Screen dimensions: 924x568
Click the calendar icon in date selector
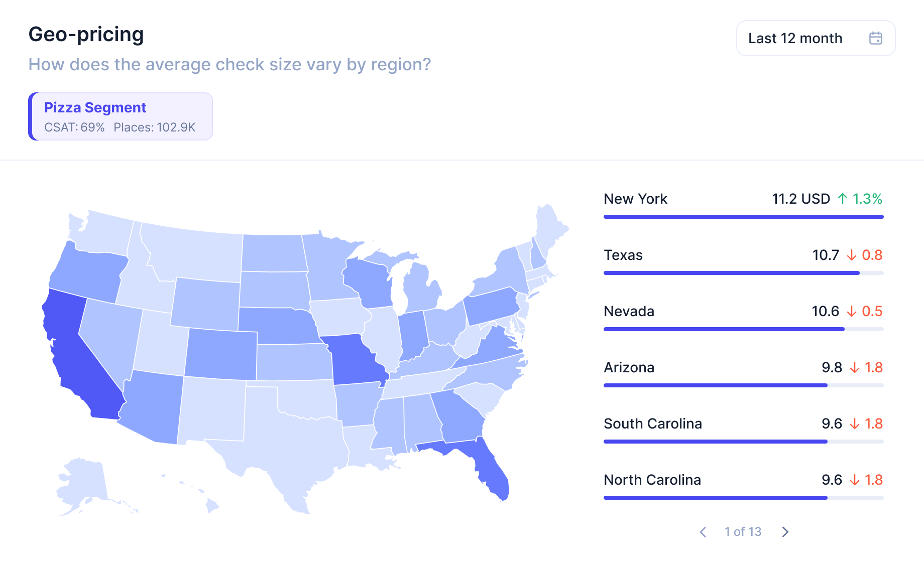point(875,38)
